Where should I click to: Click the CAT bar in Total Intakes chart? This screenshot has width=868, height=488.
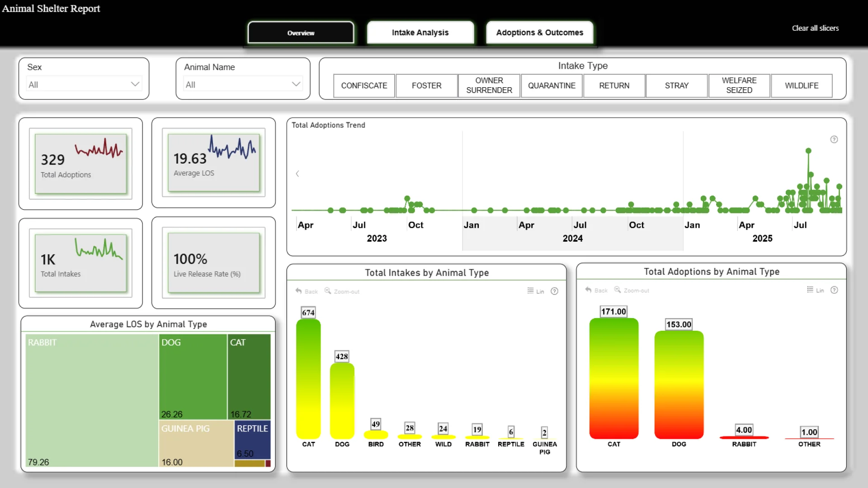308,379
